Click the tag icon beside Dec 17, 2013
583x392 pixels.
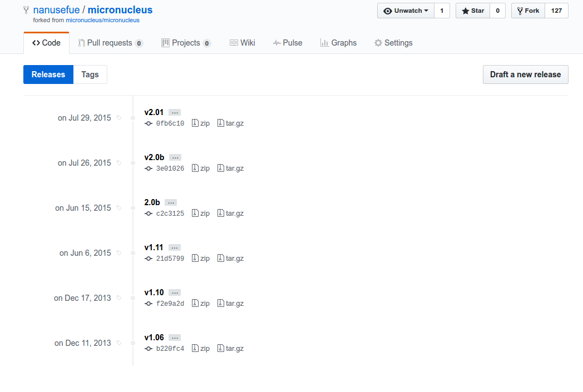tap(118, 298)
